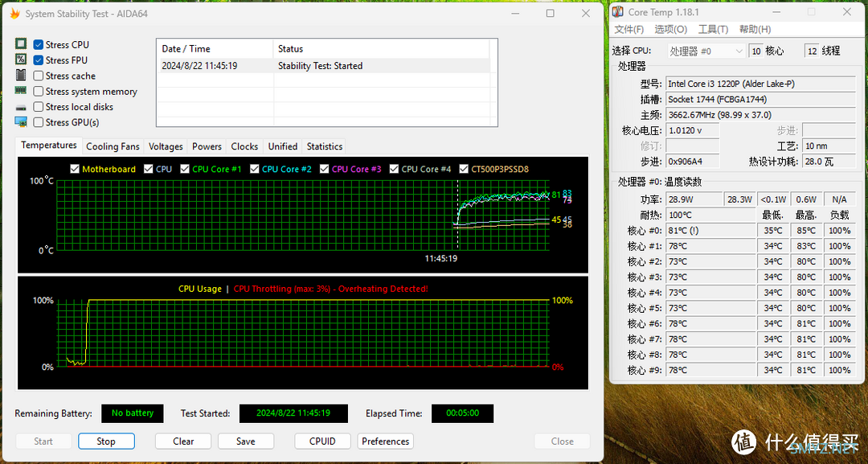
Task: Open AIDA64 Preferences
Action: coord(385,441)
